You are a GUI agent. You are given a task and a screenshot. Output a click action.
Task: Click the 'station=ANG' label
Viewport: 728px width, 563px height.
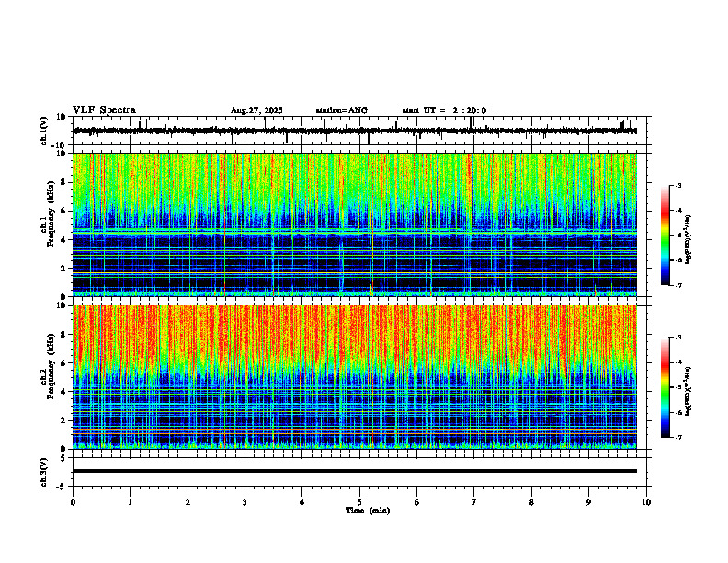[x=341, y=110]
